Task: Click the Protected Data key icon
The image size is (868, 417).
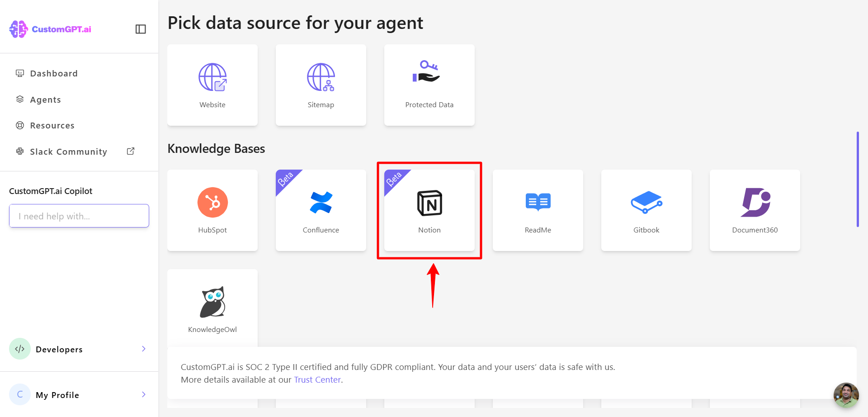Action: click(426, 71)
